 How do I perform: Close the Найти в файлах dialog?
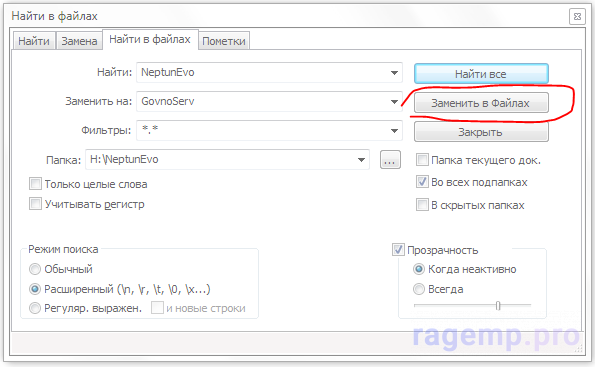[577, 17]
